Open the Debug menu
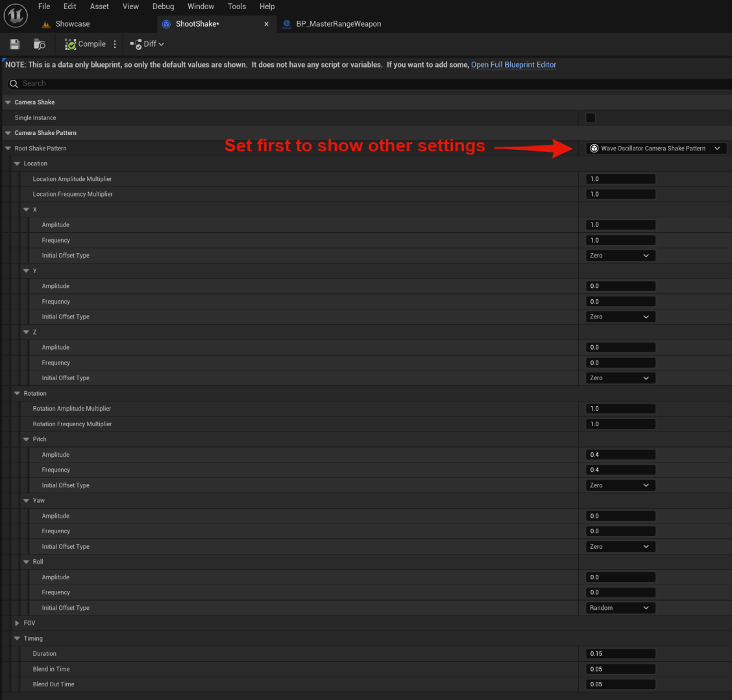The height and width of the screenshot is (700, 732). point(163,6)
